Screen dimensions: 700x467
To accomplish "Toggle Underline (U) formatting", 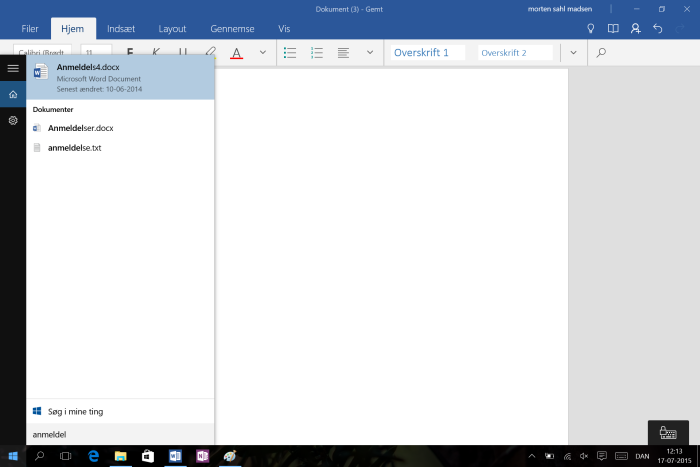I will tap(183, 52).
